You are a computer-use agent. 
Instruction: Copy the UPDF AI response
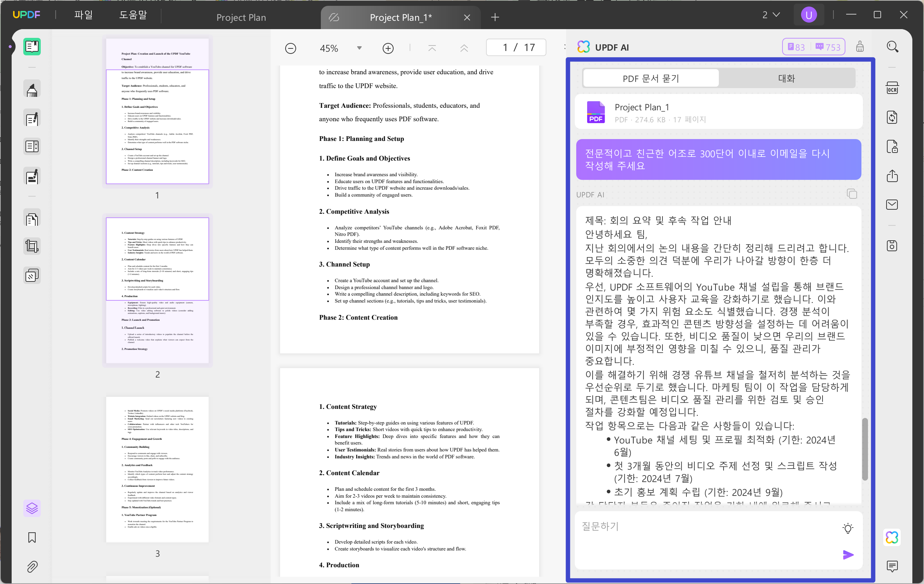click(x=852, y=194)
